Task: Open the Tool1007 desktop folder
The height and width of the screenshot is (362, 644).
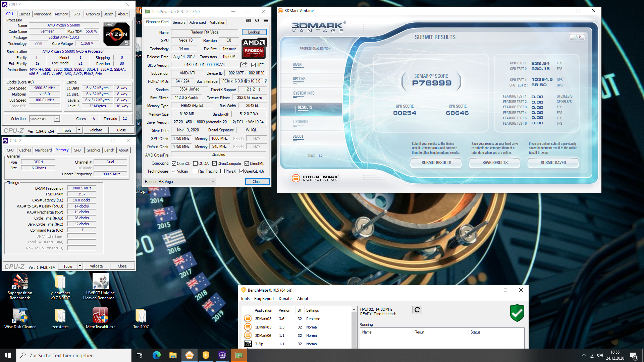Action: point(141,318)
